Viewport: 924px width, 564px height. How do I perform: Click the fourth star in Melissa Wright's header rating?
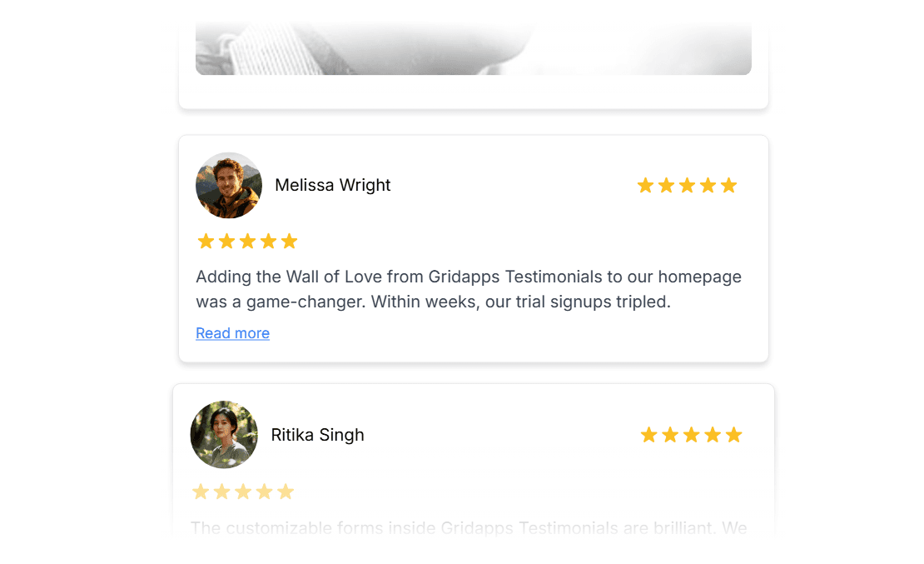[x=708, y=185]
